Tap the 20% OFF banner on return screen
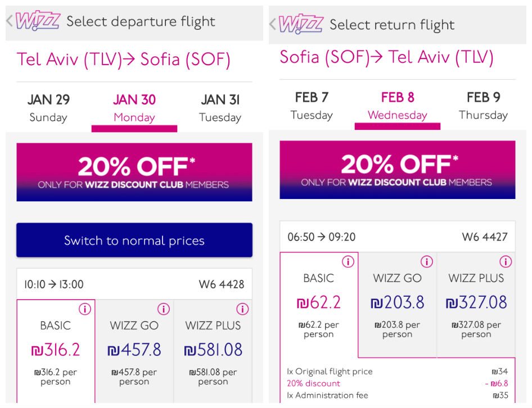This screenshot has width=532, height=408. coord(397,170)
